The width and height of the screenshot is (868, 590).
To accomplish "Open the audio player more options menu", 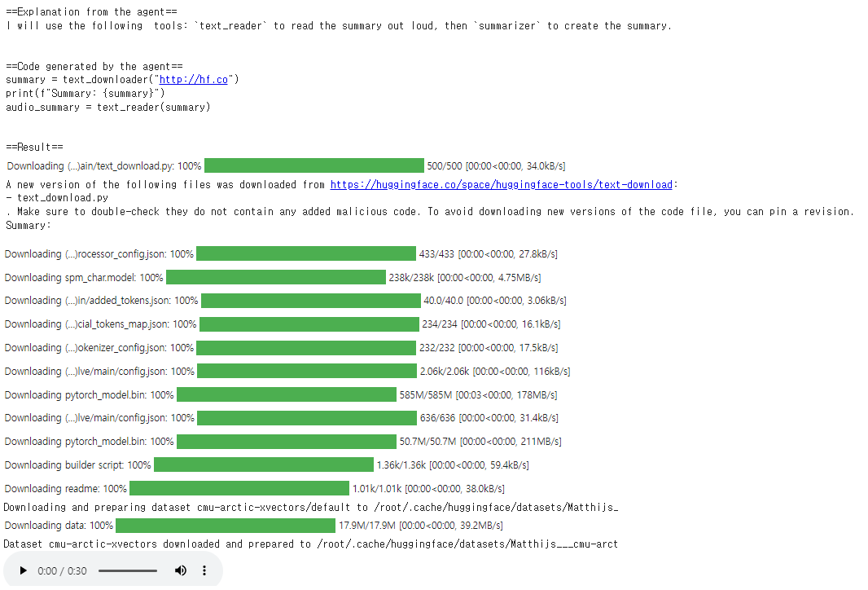I will [204, 570].
